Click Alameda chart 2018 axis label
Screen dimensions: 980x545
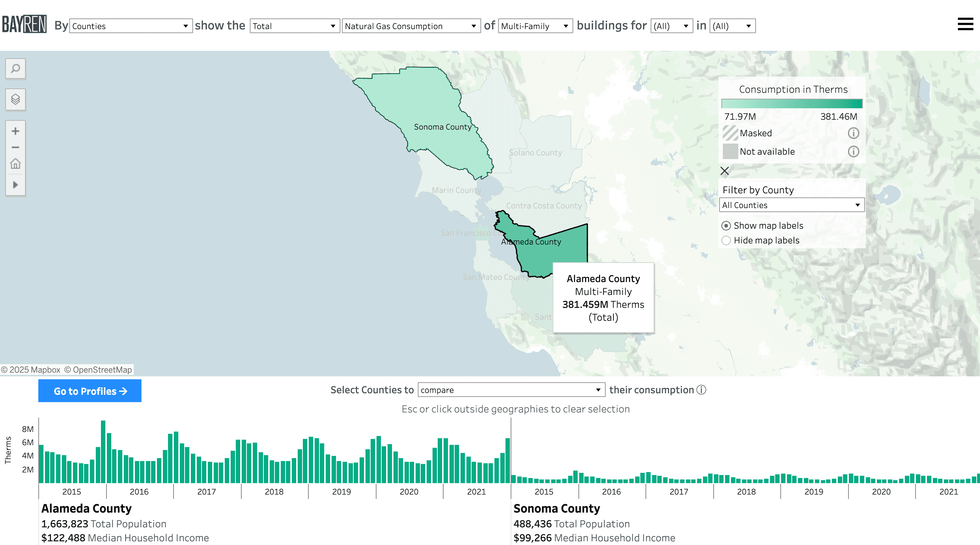[x=274, y=492]
